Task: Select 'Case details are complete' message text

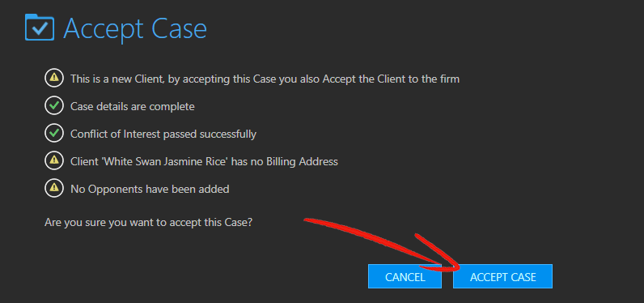Action: point(133,107)
